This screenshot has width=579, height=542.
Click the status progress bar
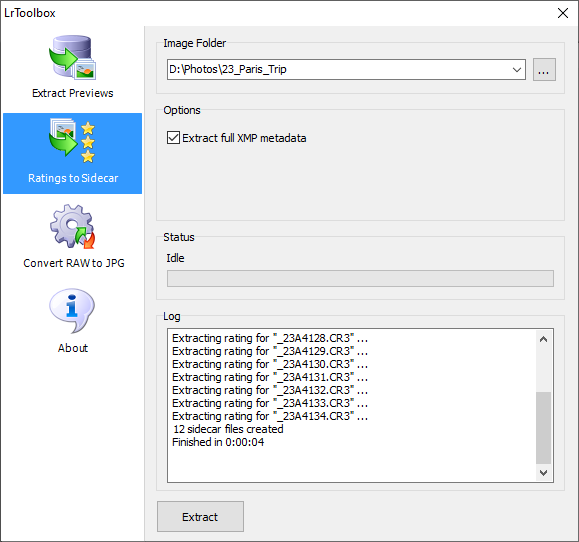pos(360,278)
